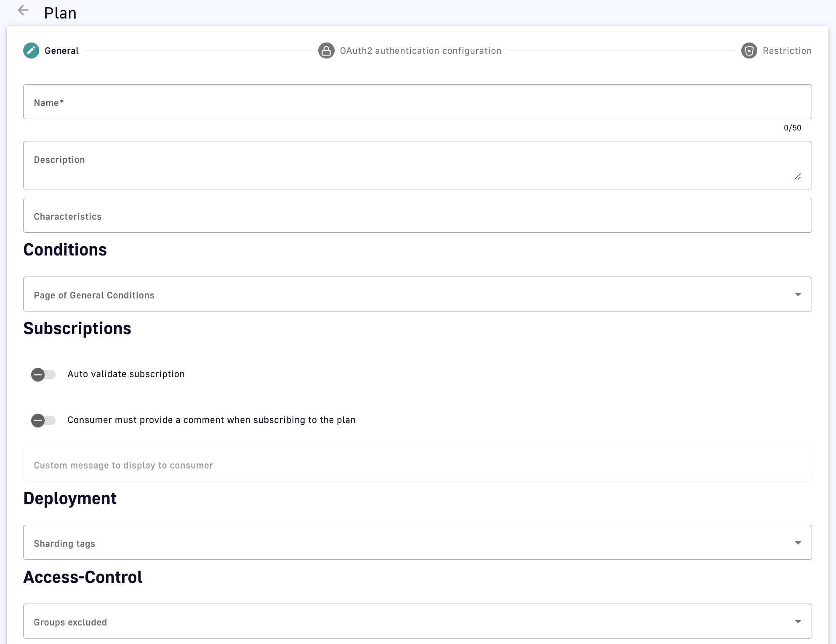Select the General step label

[x=61, y=51]
